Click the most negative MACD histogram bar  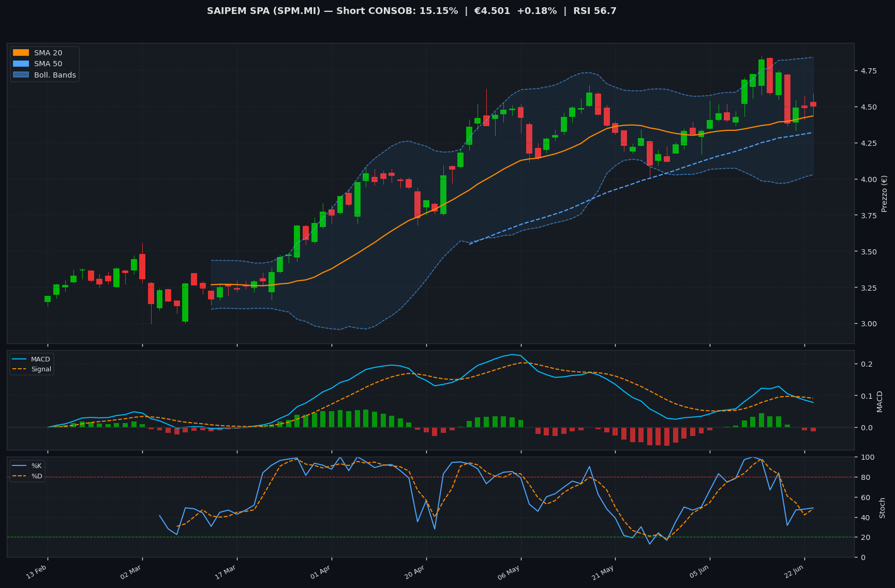click(667, 436)
